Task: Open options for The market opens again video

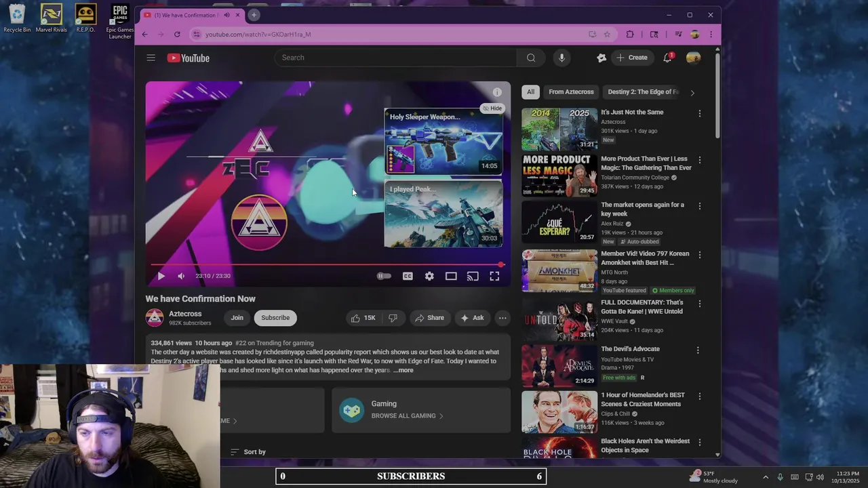Action: [x=700, y=206]
